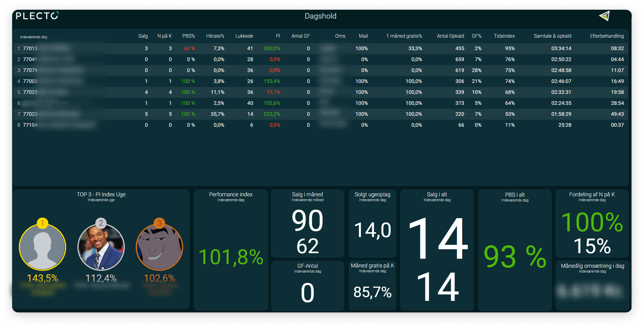Screen dimensions: 644x327
Task: Click the second place profile photo
Action: click(x=101, y=247)
